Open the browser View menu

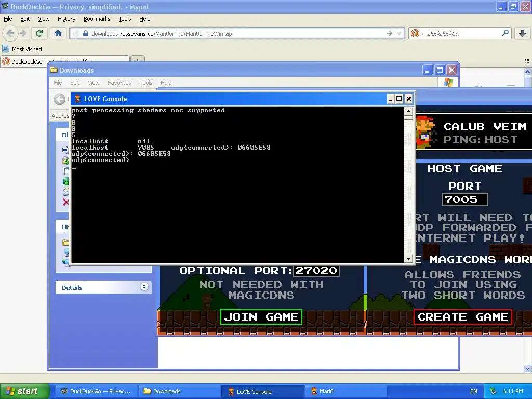pyautogui.click(x=44, y=19)
